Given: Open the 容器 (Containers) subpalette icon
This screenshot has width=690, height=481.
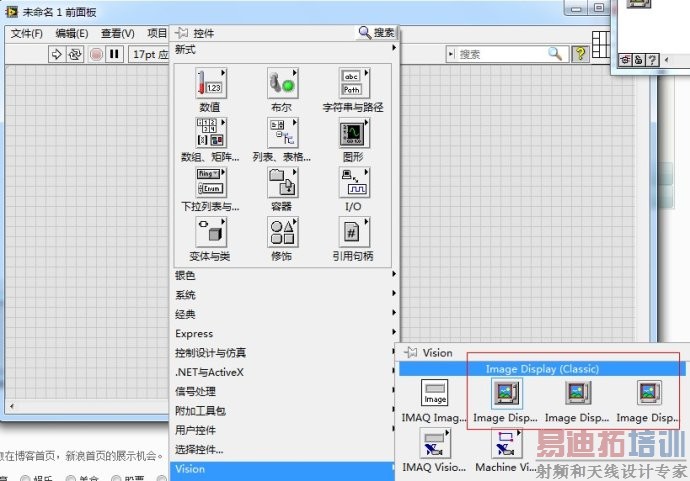Looking at the screenshot, I should tap(283, 183).
